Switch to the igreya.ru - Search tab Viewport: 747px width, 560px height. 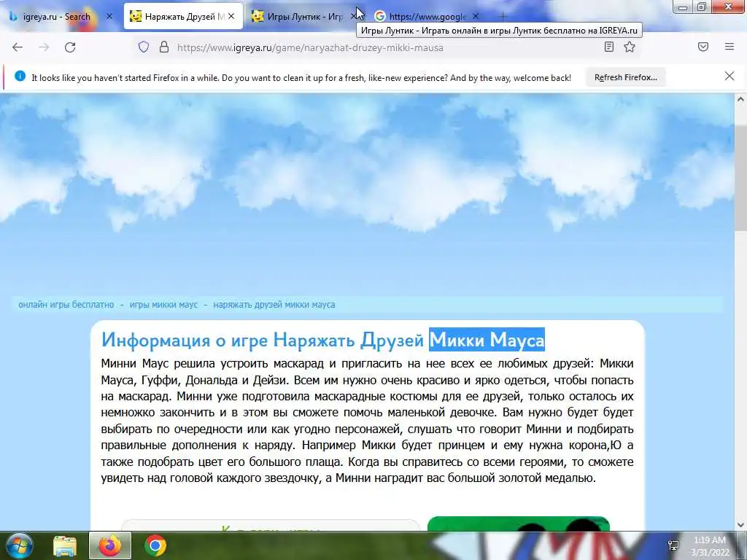click(x=56, y=17)
